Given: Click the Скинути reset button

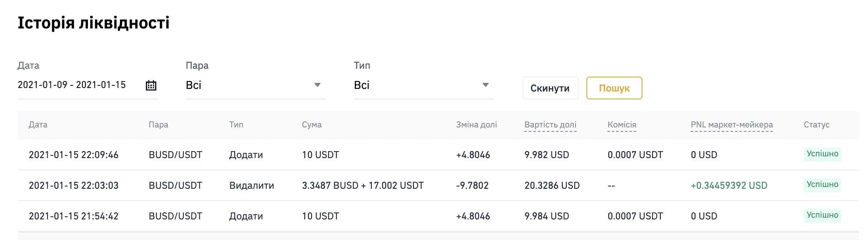Looking at the screenshot, I should [x=550, y=88].
